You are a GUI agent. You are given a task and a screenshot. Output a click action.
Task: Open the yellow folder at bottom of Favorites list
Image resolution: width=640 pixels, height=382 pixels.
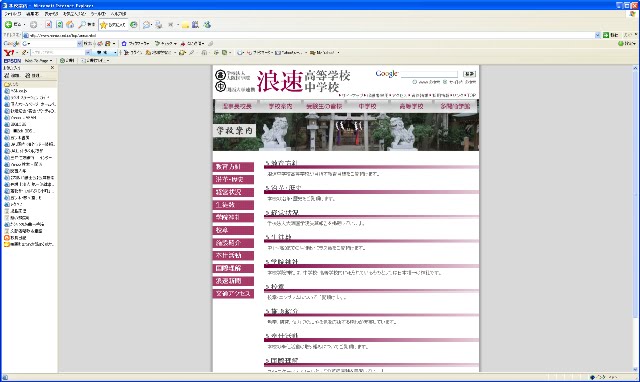(x=29, y=244)
